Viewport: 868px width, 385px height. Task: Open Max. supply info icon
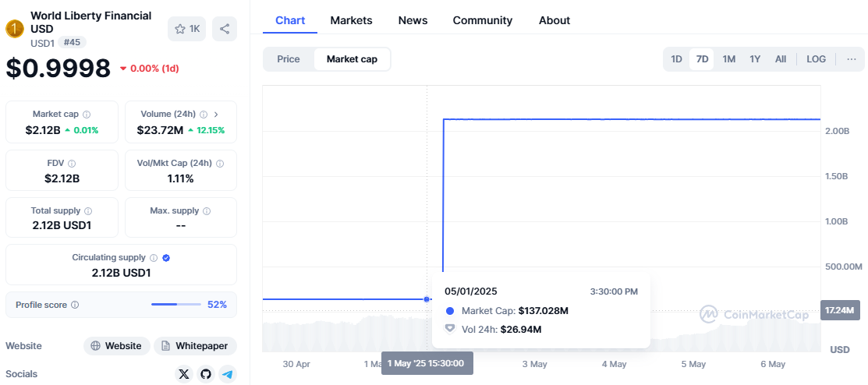coord(207,210)
